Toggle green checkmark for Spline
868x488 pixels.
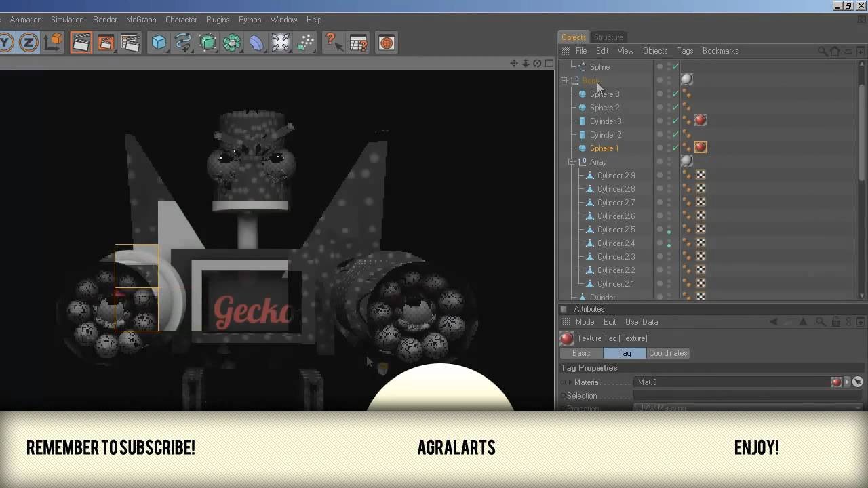[x=675, y=67]
